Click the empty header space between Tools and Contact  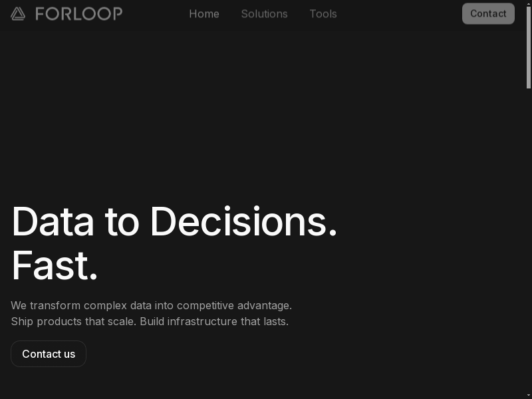399,13
